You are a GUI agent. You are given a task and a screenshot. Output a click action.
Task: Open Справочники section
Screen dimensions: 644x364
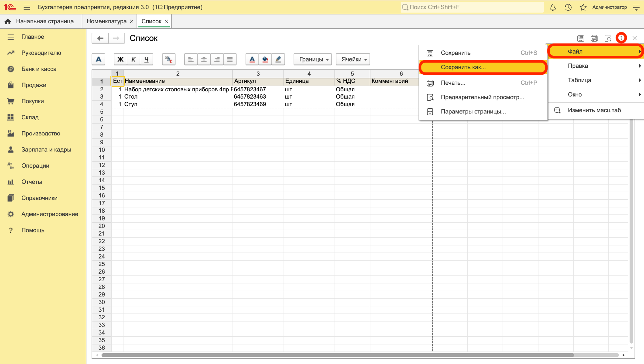tap(43, 198)
